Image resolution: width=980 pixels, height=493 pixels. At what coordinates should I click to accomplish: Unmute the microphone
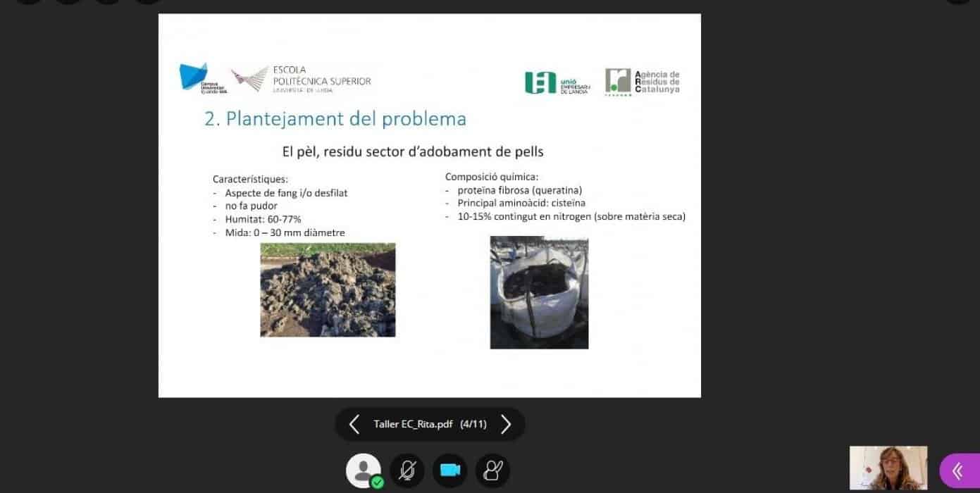point(407,470)
